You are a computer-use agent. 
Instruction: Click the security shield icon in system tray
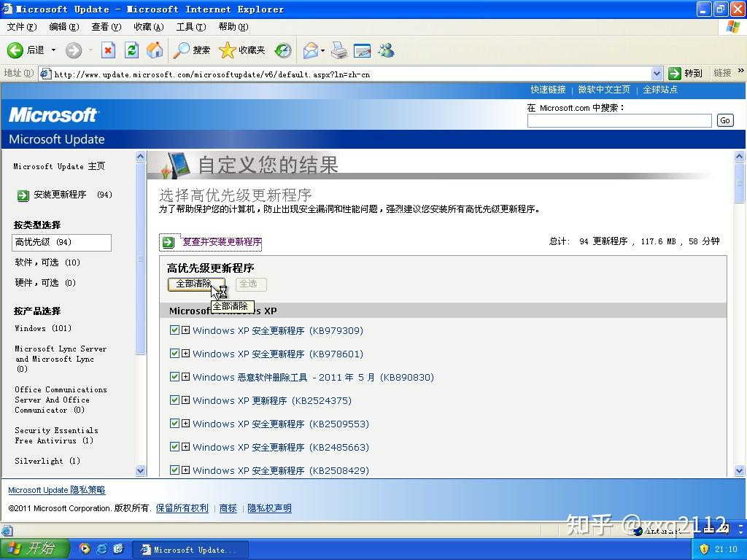point(704,548)
